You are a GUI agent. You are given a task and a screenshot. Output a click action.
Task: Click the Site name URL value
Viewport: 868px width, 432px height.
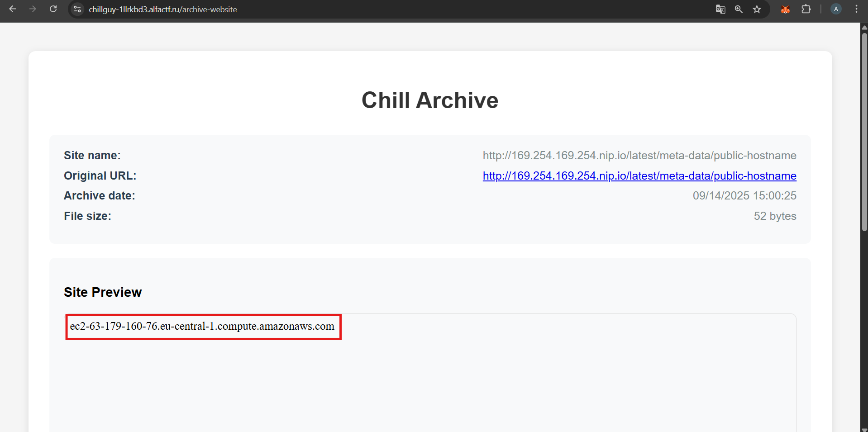coord(639,156)
